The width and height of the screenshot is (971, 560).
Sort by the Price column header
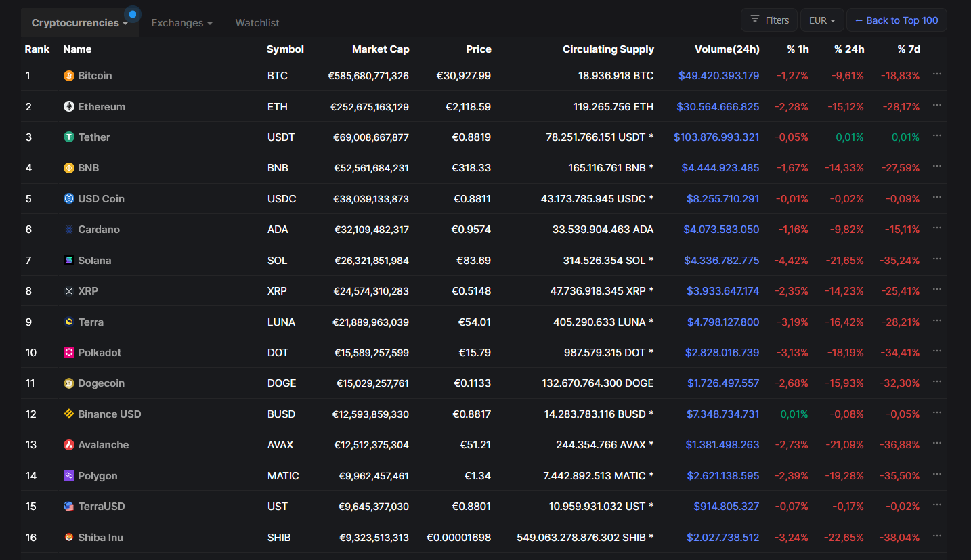pyautogui.click(x=479, y=49)
